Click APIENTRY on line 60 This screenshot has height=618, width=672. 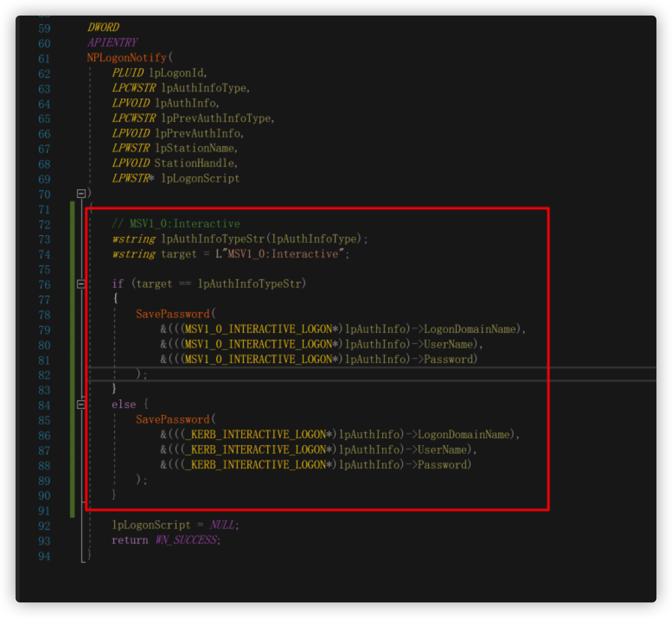click(x=112, y=42)
